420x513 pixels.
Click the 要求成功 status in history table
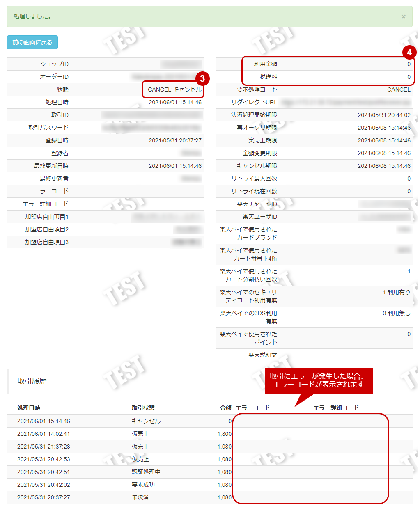point(143,485)
